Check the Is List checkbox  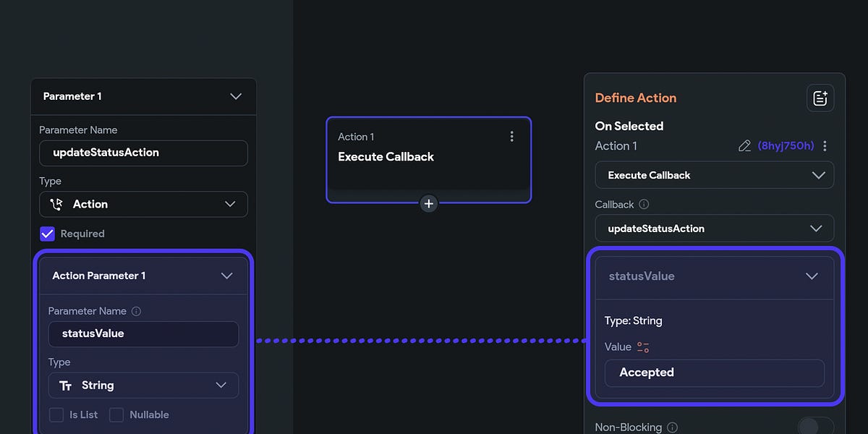(x=56, y=414)
